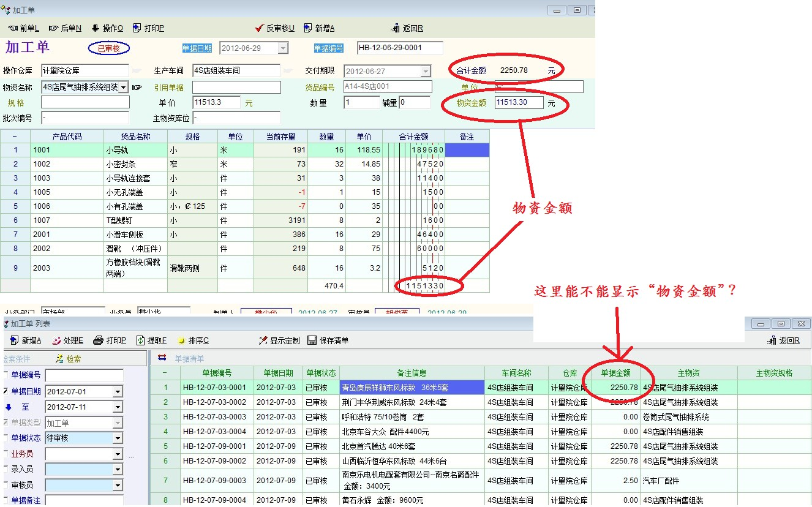Expand the 单据状态 待审核 dropdown

point(118,438)
